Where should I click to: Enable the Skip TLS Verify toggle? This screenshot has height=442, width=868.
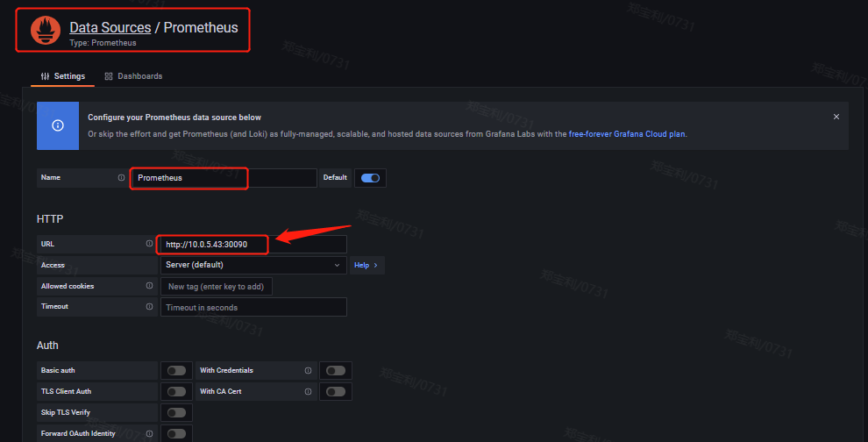point(176,413)
